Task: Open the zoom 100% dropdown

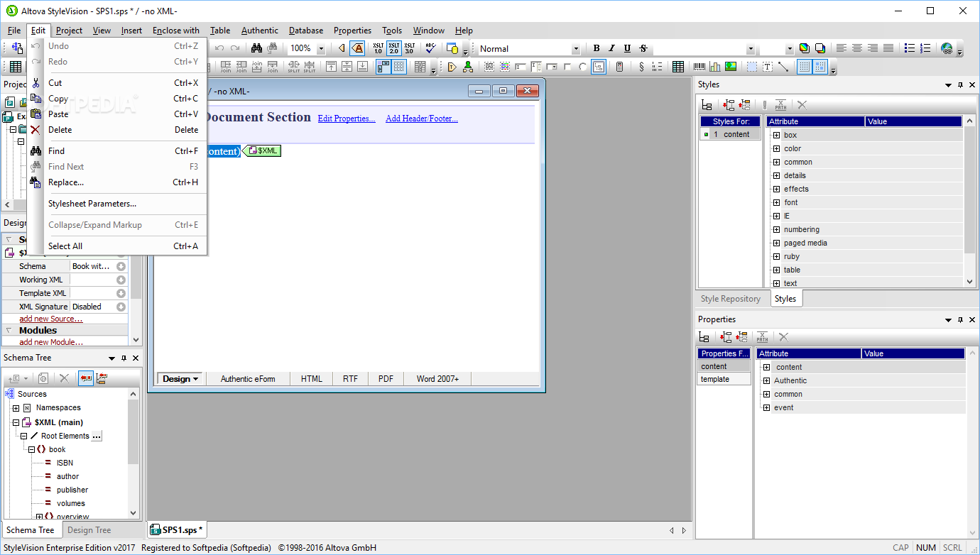Action: pos(320,48)
